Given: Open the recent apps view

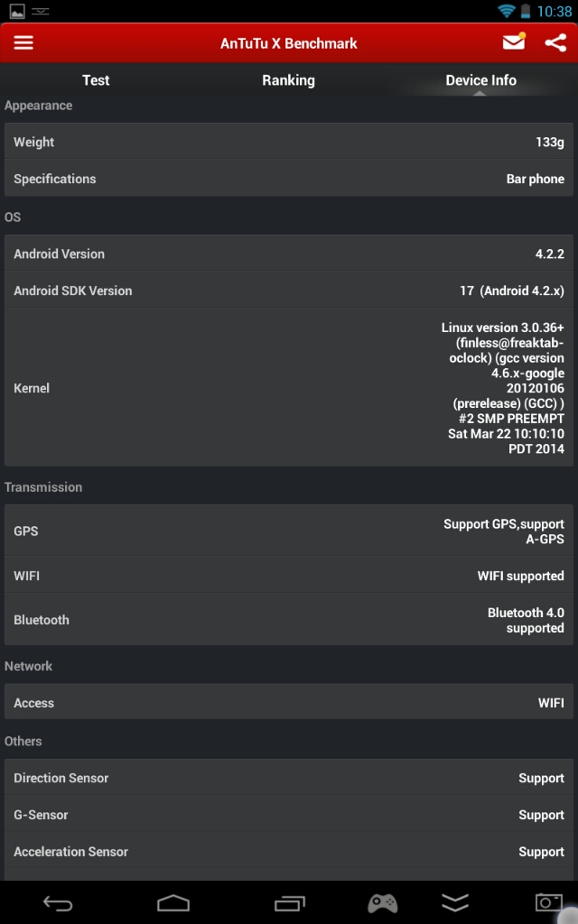Looking at the screenshot, I should click(x=289, y=902).
